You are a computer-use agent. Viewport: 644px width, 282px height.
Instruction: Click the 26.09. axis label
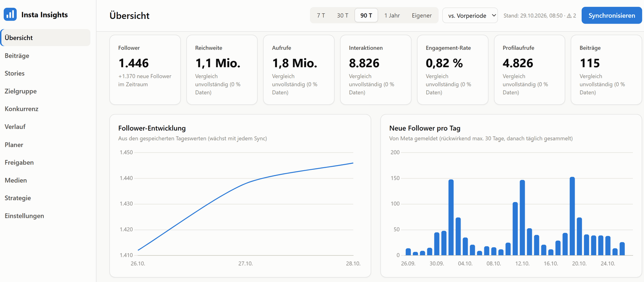pyautogui.click(x=408, y=264)
